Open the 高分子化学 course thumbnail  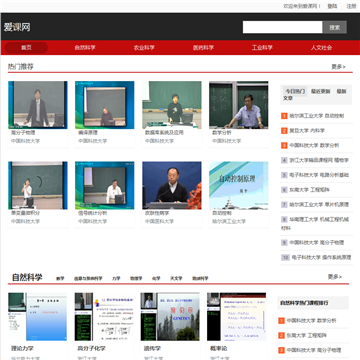(104, 317)
